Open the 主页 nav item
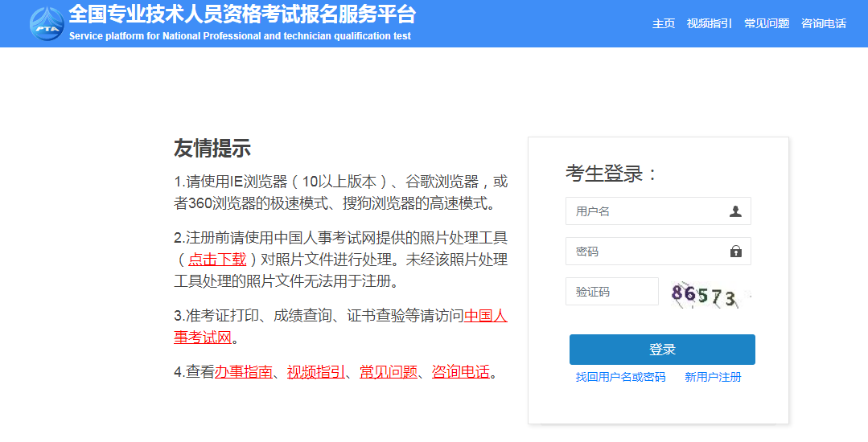This screenshot has width=868, height=442. pos(663,23)
